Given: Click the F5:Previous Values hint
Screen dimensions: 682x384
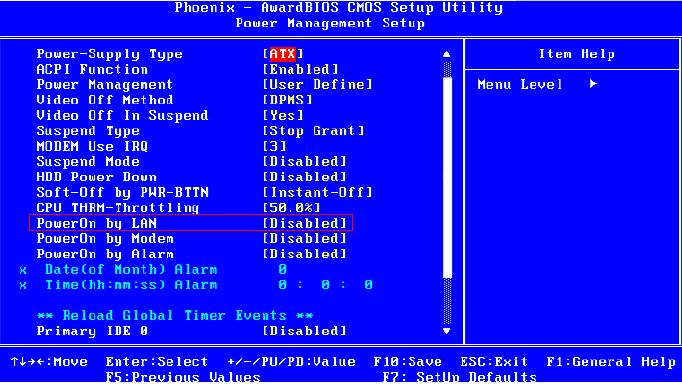Looking at the screenshot, I should 183,377.
